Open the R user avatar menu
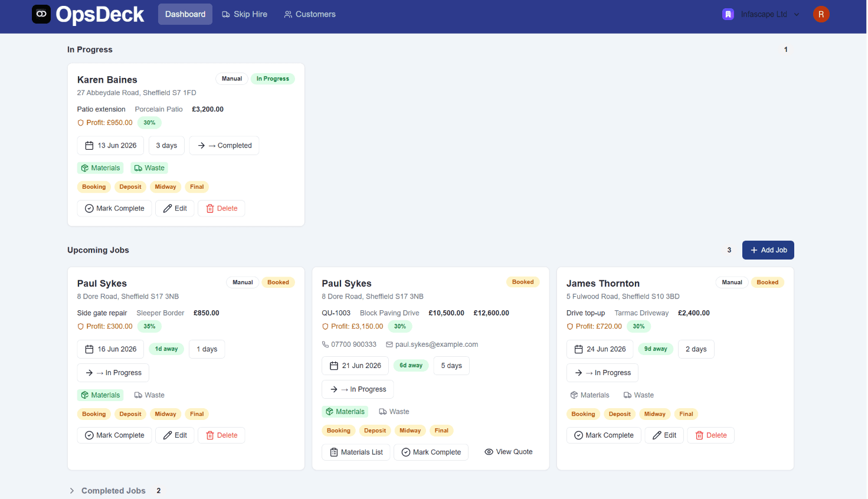 coord(821,14)
